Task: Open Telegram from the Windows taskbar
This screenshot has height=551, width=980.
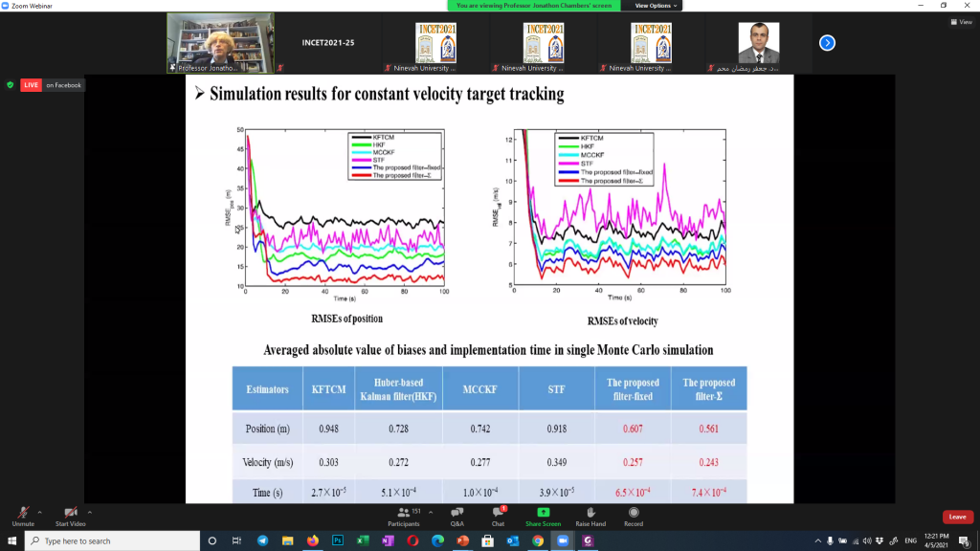Action: pyautogui.click(x=262, y=540)
